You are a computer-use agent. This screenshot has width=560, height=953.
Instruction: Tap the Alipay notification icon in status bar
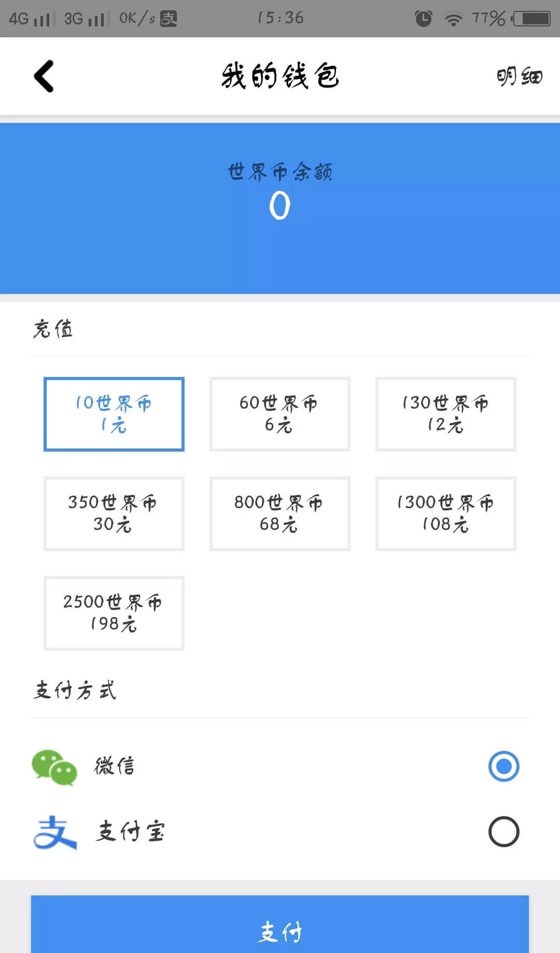click(169, 19)
